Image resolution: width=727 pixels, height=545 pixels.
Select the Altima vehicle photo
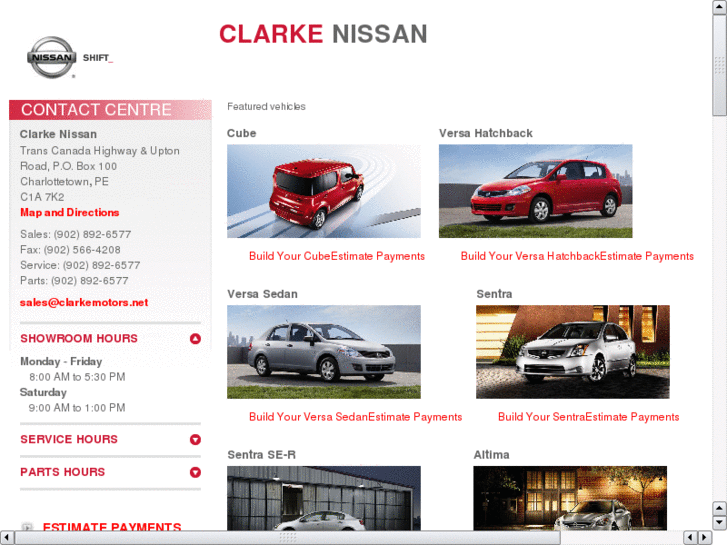570,498
